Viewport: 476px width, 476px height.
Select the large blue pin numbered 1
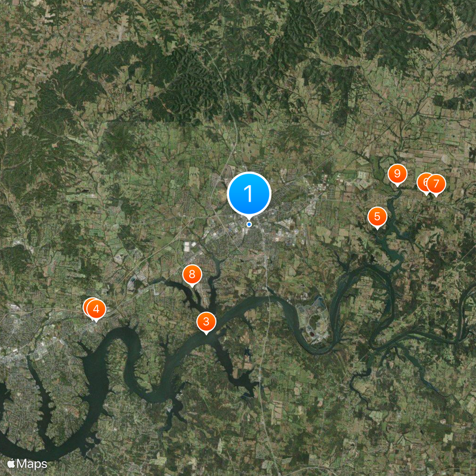point(249,194)
